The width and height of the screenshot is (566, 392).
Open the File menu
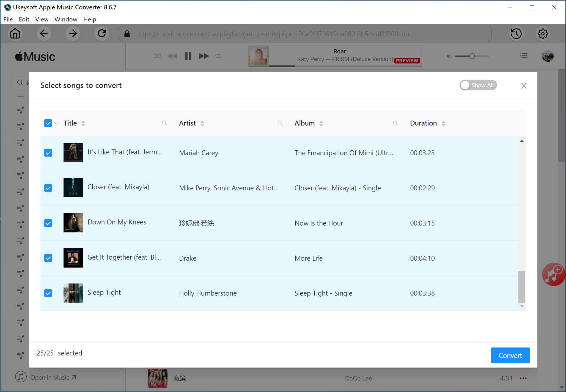(x=8, y=19)
